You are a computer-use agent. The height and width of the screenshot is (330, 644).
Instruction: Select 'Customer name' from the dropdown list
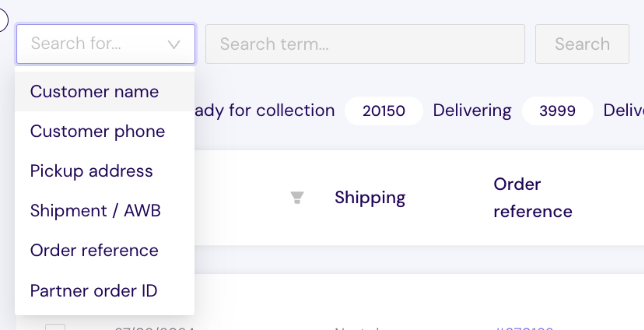pos(104,92)
